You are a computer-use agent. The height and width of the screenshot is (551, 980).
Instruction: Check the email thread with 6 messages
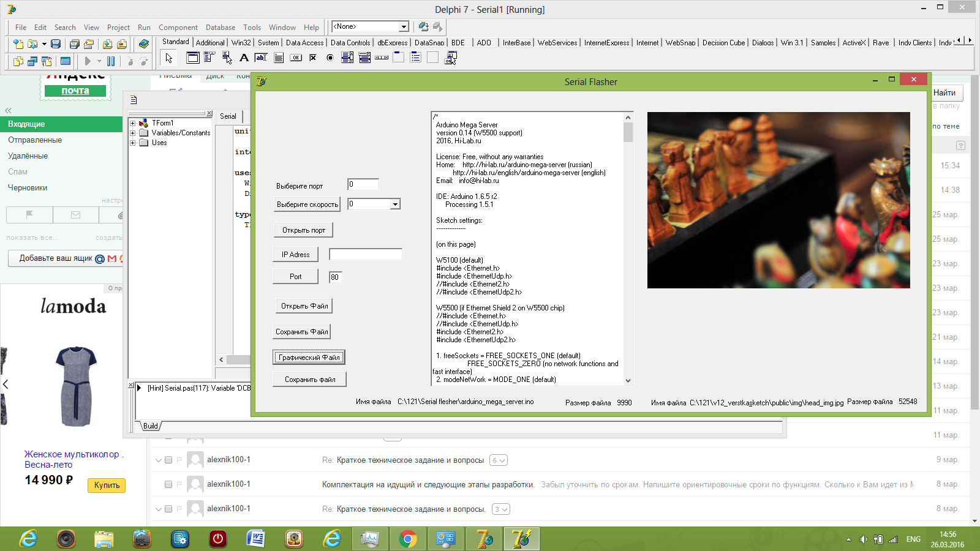168,460
